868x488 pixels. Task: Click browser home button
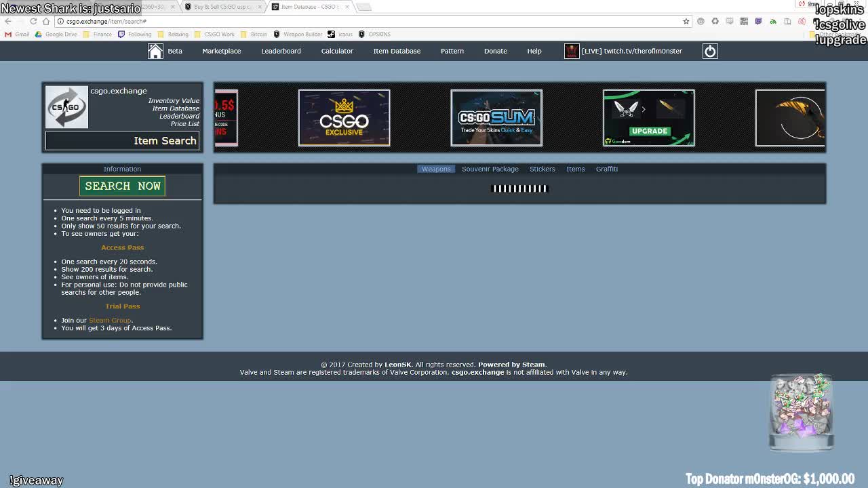point(46,21)
